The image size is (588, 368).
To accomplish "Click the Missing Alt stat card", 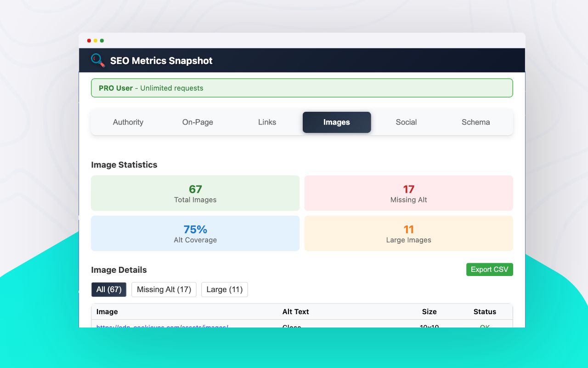I will tap(408, 193).
